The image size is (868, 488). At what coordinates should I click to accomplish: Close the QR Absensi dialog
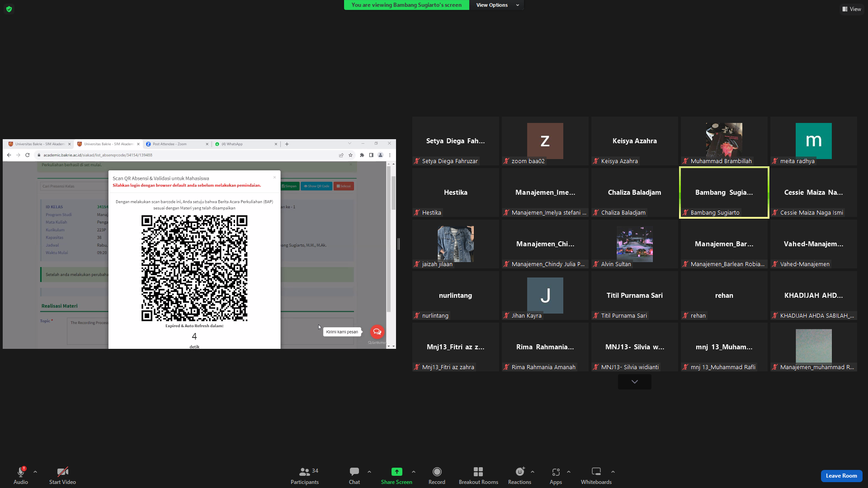point(274,177)
